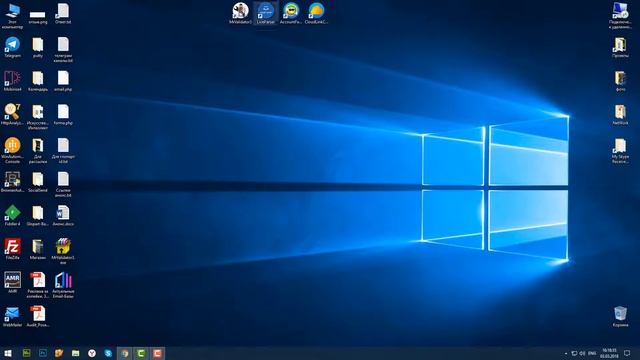Switch to Chrome in the taskbar
The height and width of the screenshot is (360, 640).
(x=124, y=353)
